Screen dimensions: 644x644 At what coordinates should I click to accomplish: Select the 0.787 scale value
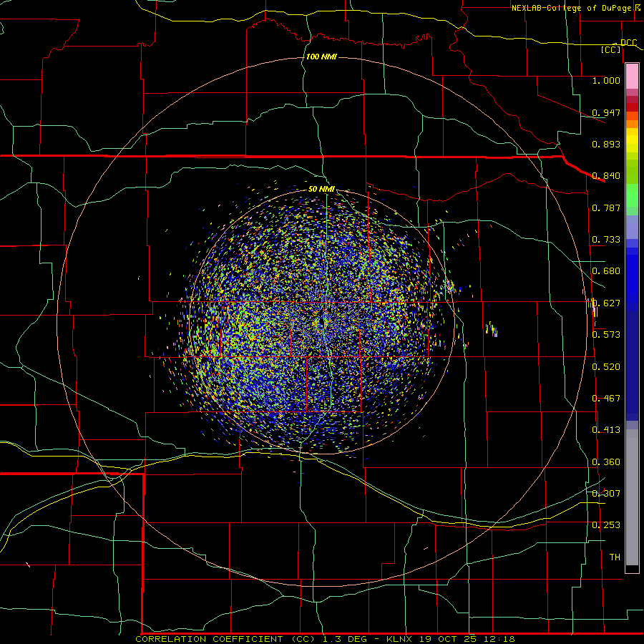point(606,208)
